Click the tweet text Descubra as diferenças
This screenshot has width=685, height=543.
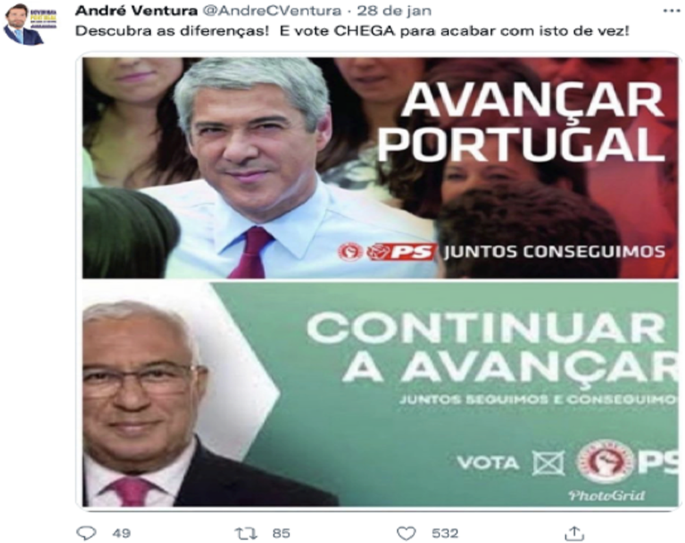(x=172, y=31)
